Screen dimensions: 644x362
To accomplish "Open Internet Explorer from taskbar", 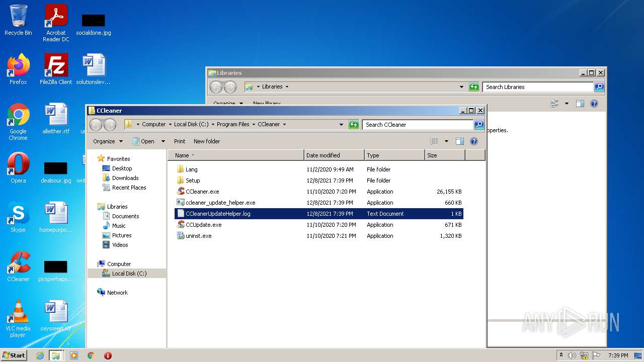I will 40,355.
